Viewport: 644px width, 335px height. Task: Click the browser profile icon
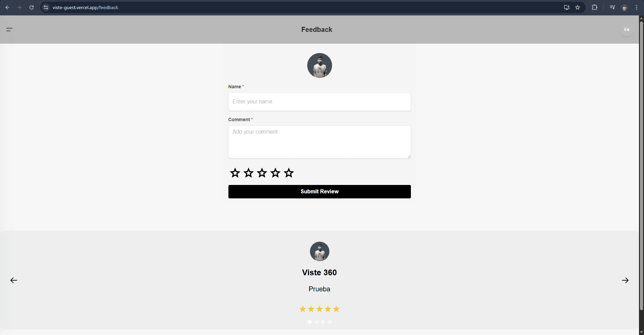pyautogui.click(x=625, y=7)
